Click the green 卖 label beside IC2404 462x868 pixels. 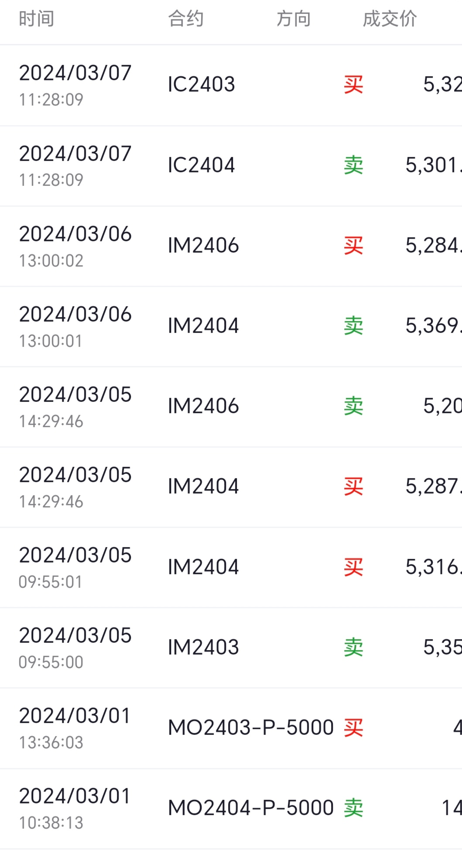(x=353, y=165)
